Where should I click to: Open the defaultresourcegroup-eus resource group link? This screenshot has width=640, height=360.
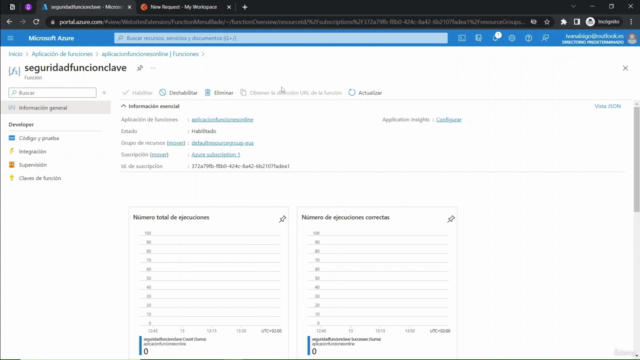coord(222,143)
